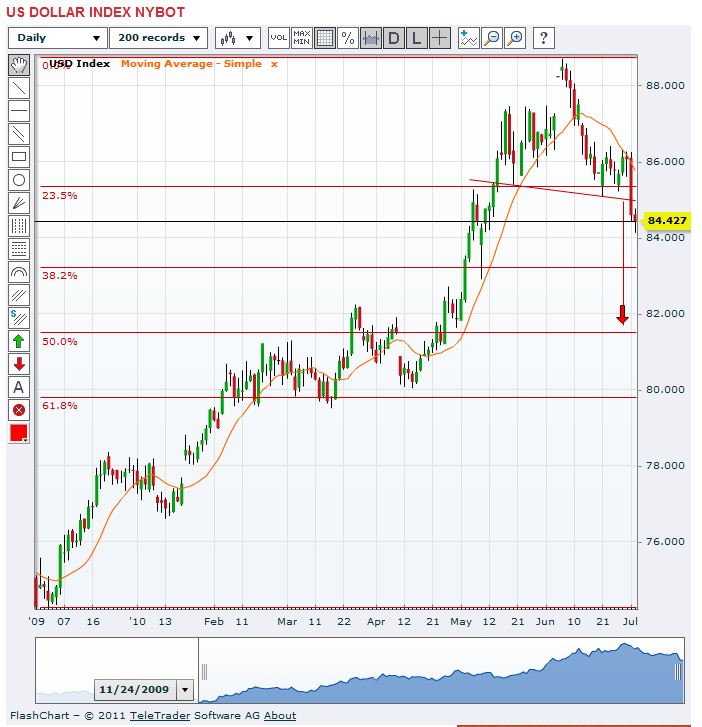Select the horizontal Fibonacci retracement tool
Viewport: 702px width, 727px height.
pyautogui.click(x=19, y=249)
